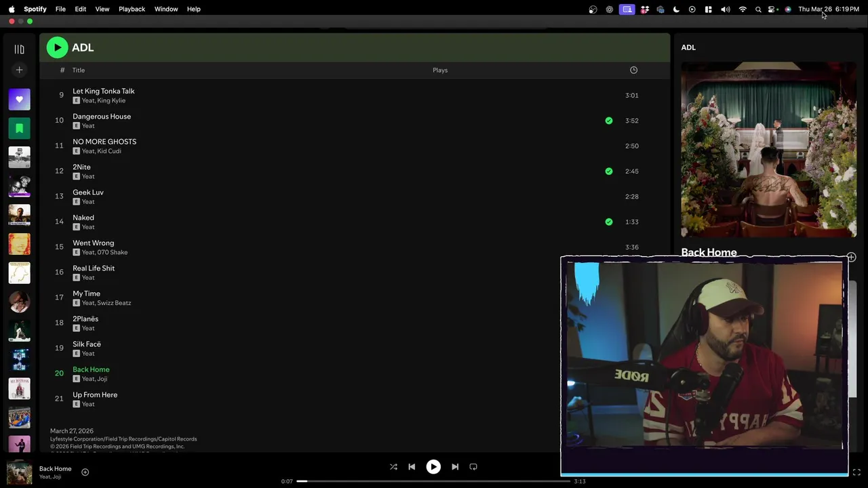This screenshot has height=488, width=868.
Task: Open artist link Kid Cudi
Action: (x=110, y=151)
